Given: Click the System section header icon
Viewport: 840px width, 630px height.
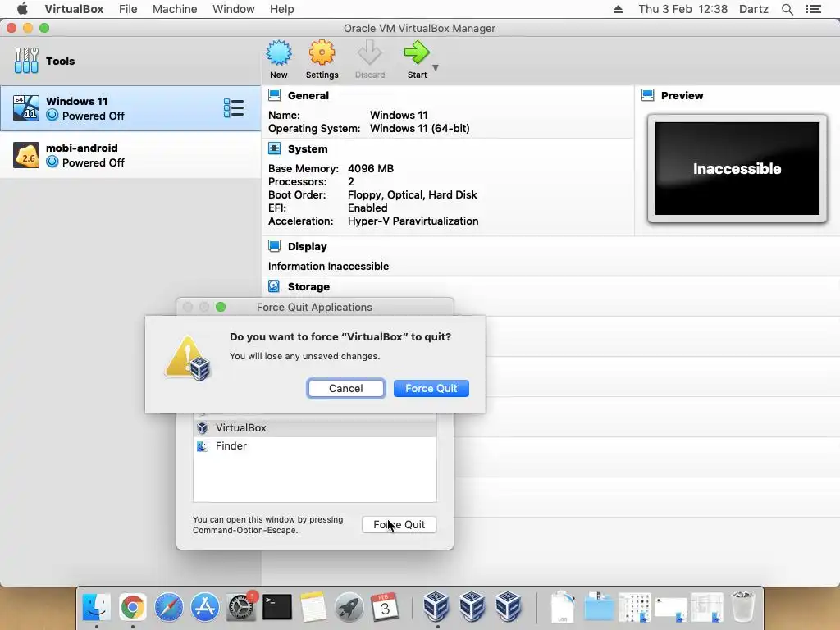Looking at the screenshot, I should tap(274, 148).
